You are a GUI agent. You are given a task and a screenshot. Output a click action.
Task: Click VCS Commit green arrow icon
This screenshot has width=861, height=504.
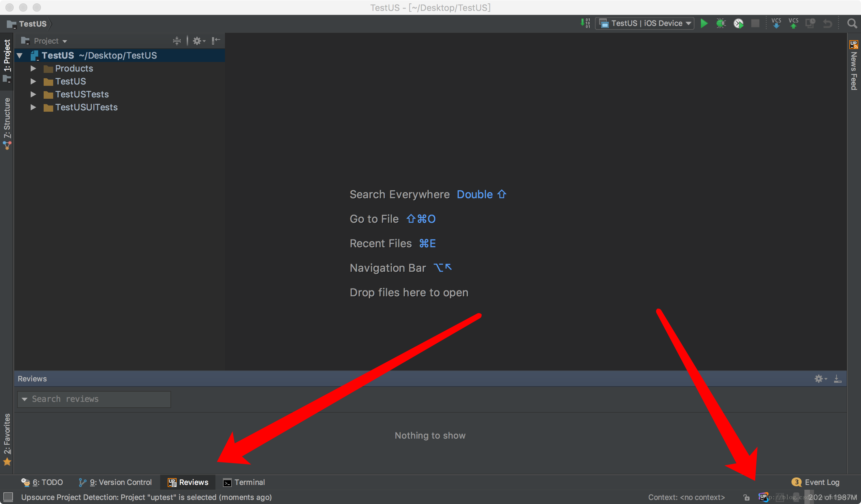794,23
